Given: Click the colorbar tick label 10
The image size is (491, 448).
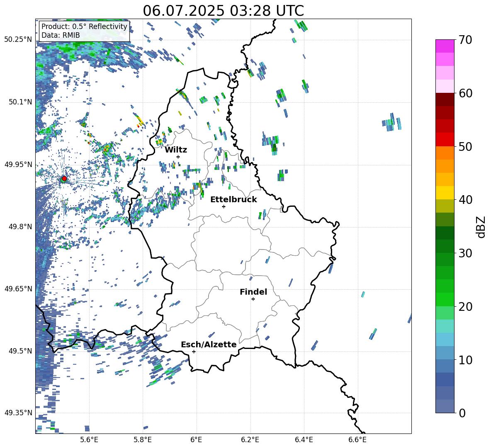Looking at the screenshot, I should (465, 360).
